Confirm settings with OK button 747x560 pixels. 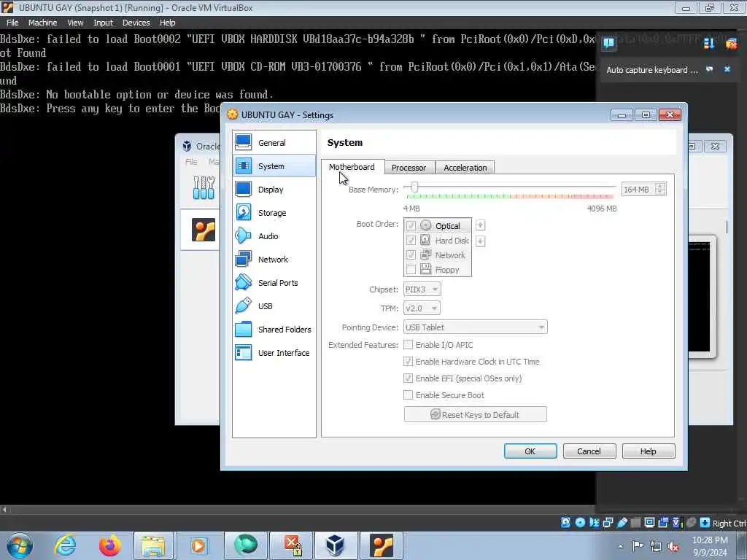[x=530, y=451]
